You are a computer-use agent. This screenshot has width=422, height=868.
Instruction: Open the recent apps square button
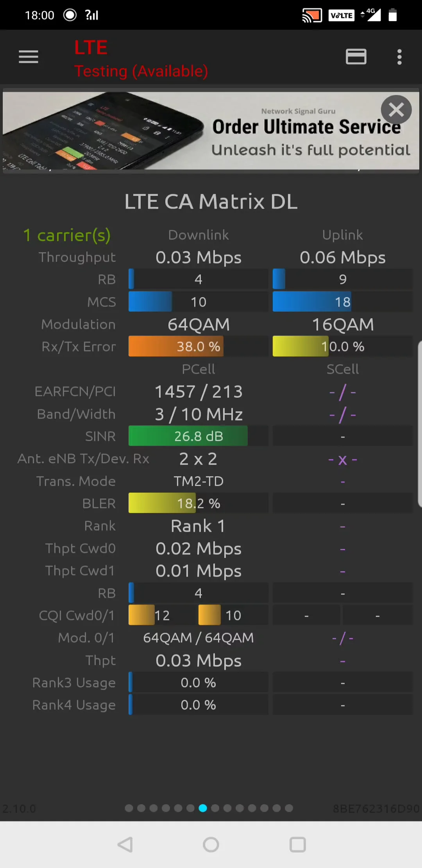297,845
